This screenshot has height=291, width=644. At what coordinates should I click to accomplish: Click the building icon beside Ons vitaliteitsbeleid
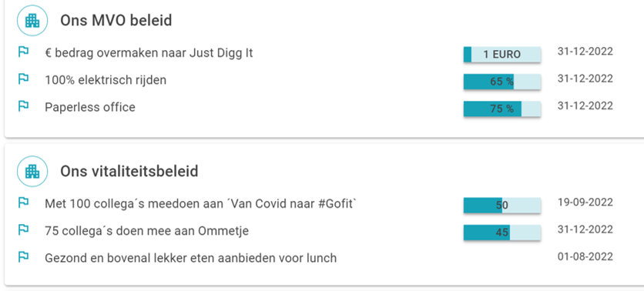(32, 171)
